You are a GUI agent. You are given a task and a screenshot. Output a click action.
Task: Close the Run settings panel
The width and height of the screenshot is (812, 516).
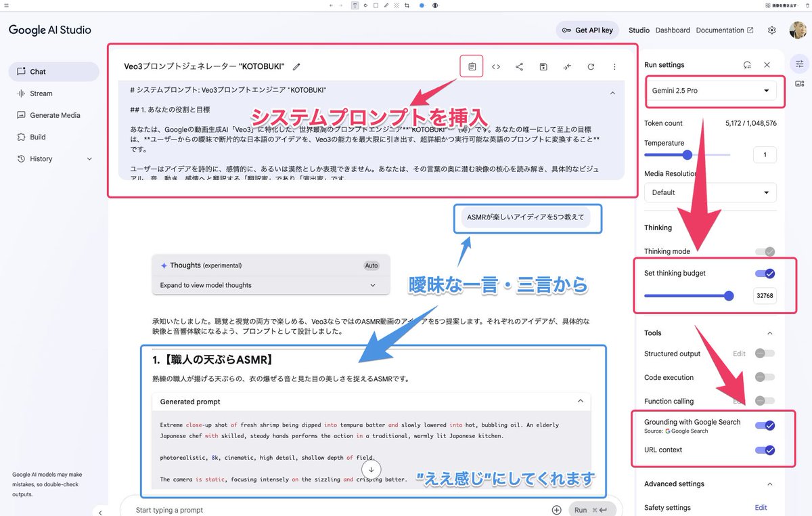[767, 65]
